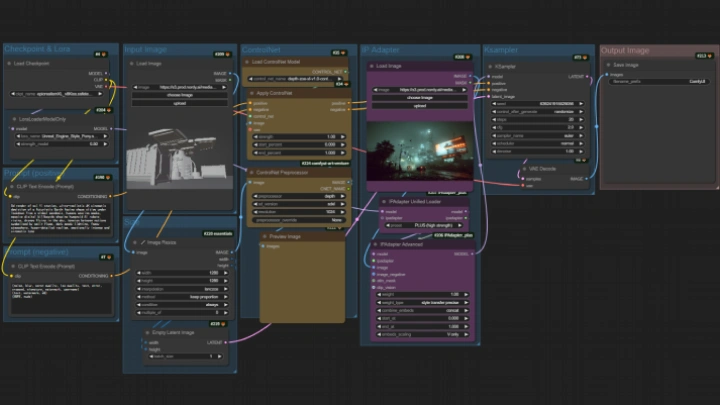Click choose image in IP Adapter Load Image

pos(420,96)
